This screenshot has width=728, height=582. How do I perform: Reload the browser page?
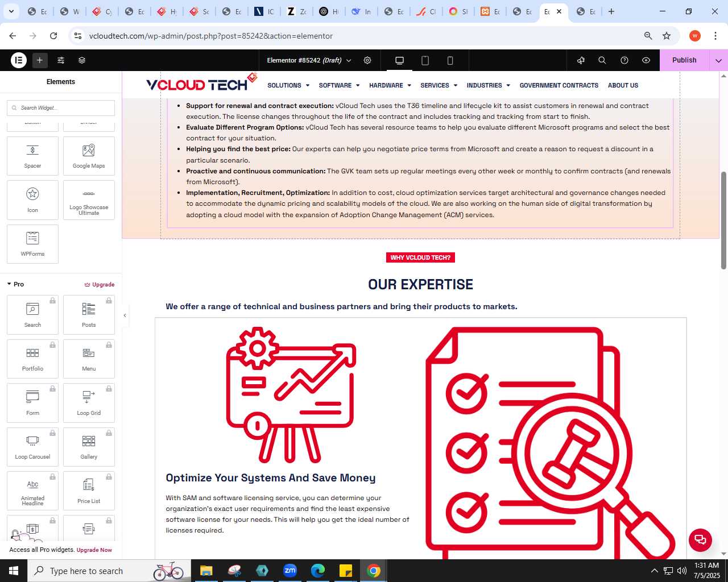(53, 36)
